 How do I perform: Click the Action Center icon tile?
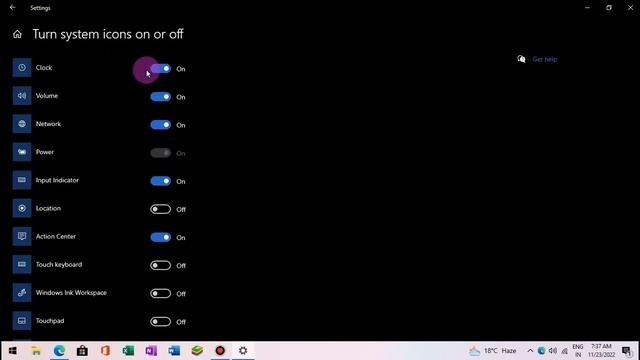22,236
